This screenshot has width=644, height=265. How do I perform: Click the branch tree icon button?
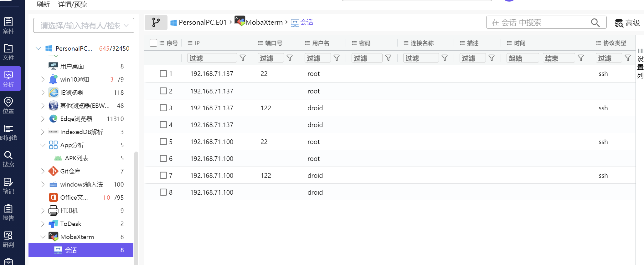(x=156, y=22)
